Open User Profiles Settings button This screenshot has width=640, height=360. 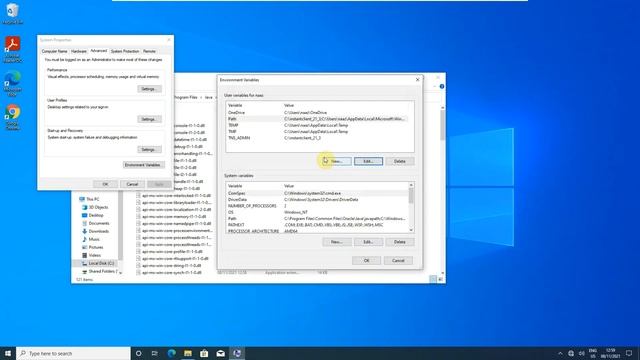click(x=149, y=119)
